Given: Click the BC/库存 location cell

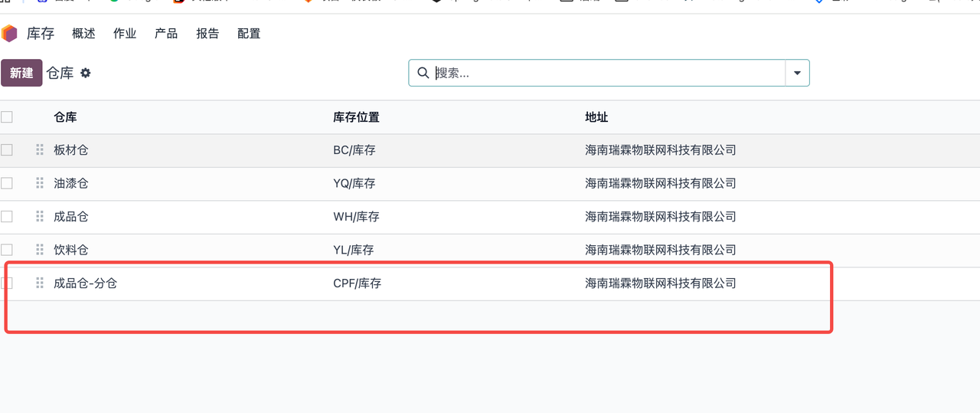Looking at the screenshot, I should [354, 150].
